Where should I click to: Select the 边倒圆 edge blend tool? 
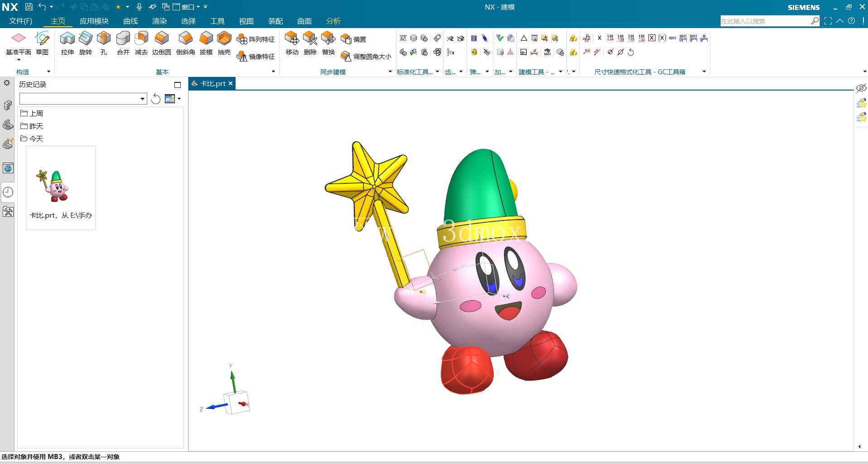[x=162, y=43]
